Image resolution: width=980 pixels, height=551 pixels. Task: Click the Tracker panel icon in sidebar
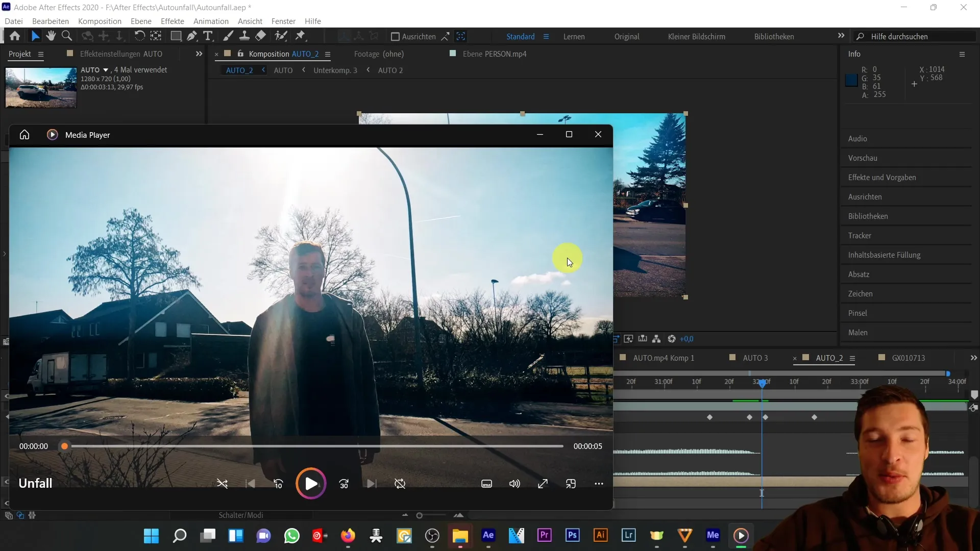[x=860, y=236]
